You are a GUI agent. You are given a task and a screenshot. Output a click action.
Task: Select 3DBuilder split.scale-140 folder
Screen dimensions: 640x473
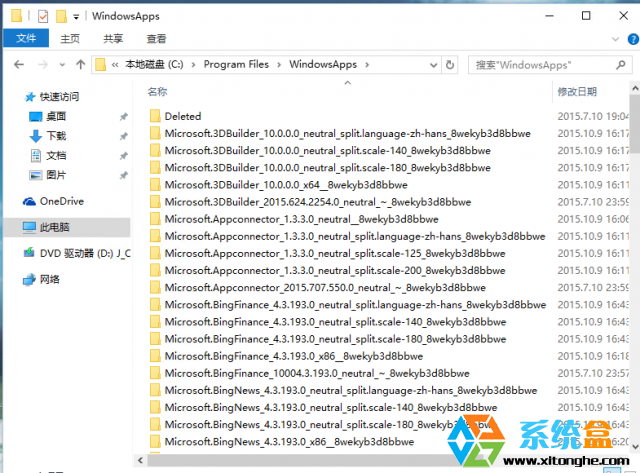click(x=327, y=151)
